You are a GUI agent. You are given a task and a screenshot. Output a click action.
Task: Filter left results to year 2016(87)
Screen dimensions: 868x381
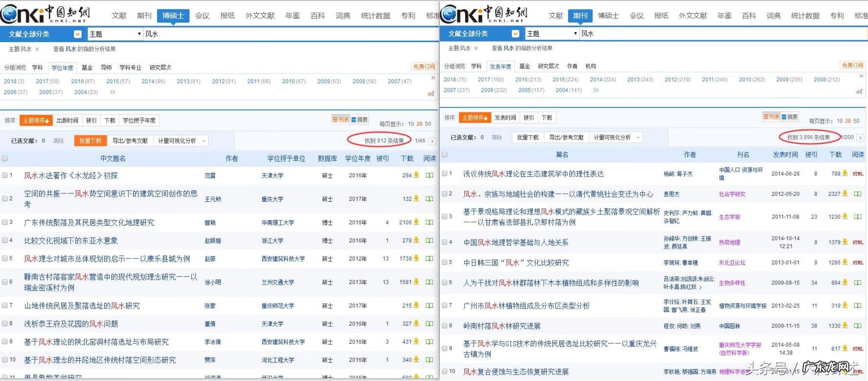(x=83, y=81)
